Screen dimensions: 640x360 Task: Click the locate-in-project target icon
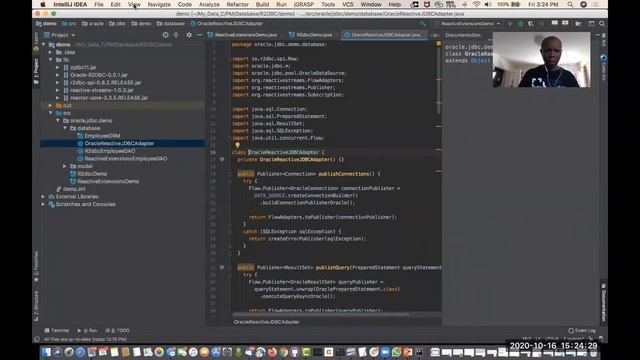[165, 35]
